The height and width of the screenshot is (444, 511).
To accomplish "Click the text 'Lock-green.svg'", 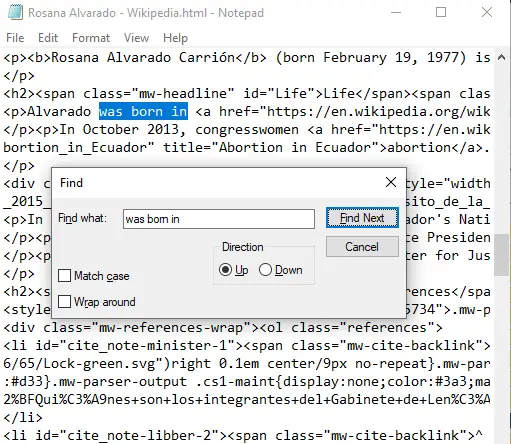I will pyautogui.click(x=99, y=363).
